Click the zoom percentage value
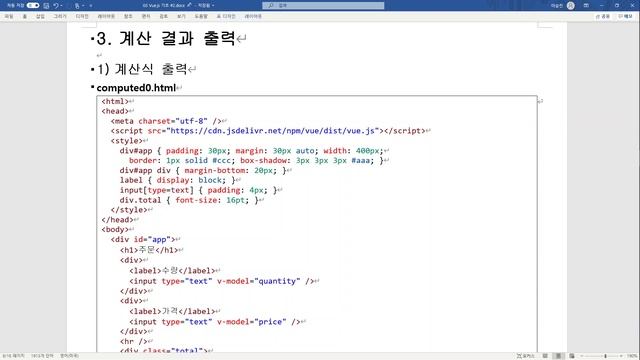 (x=632, y=356)
